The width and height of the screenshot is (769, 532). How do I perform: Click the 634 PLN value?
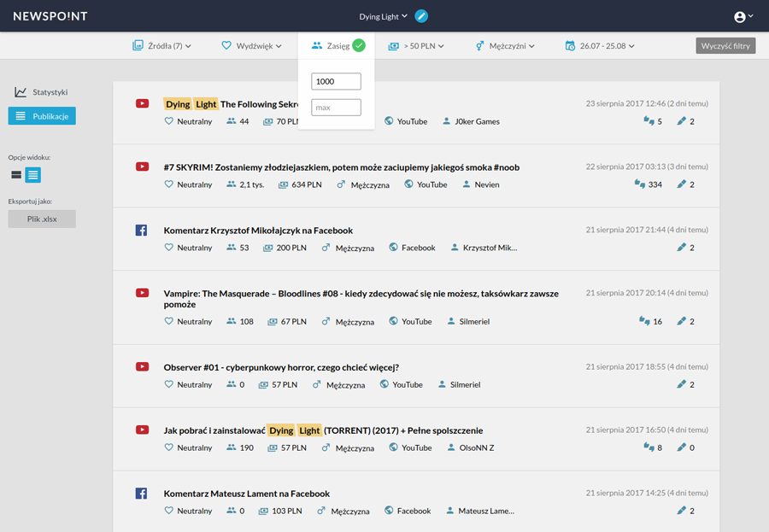click(307, 184)
